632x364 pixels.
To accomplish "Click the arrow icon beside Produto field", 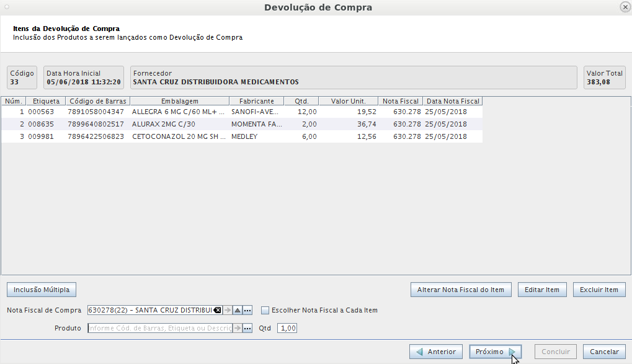I will 238,328.
